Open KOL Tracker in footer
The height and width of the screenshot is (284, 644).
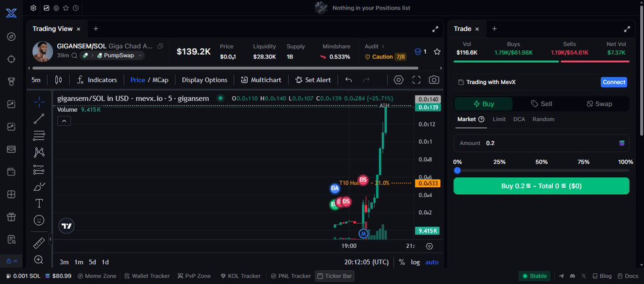[241, 276]
